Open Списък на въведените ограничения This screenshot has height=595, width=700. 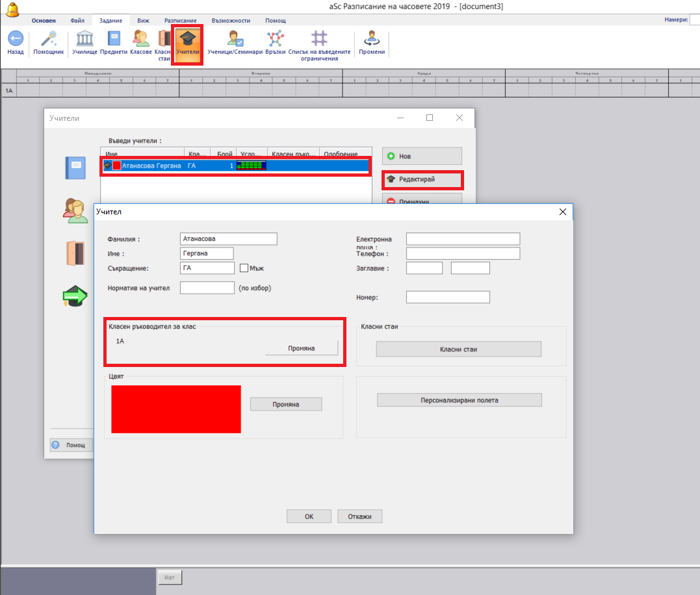pyautogui.click(x=319, y=39)
